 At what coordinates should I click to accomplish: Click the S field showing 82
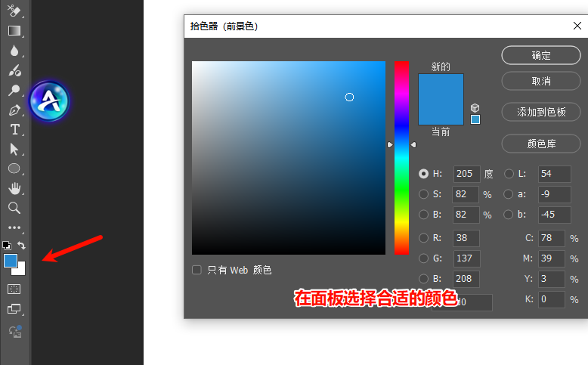click(x=466, y=194)
